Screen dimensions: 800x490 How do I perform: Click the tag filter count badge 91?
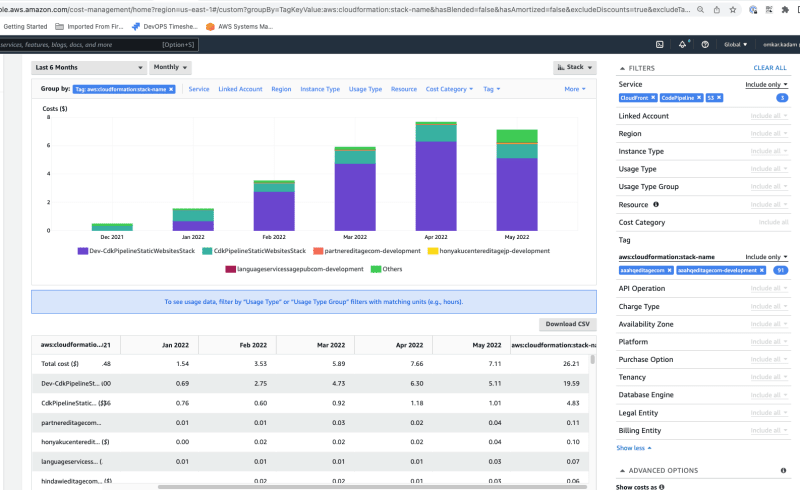(780, 270)
